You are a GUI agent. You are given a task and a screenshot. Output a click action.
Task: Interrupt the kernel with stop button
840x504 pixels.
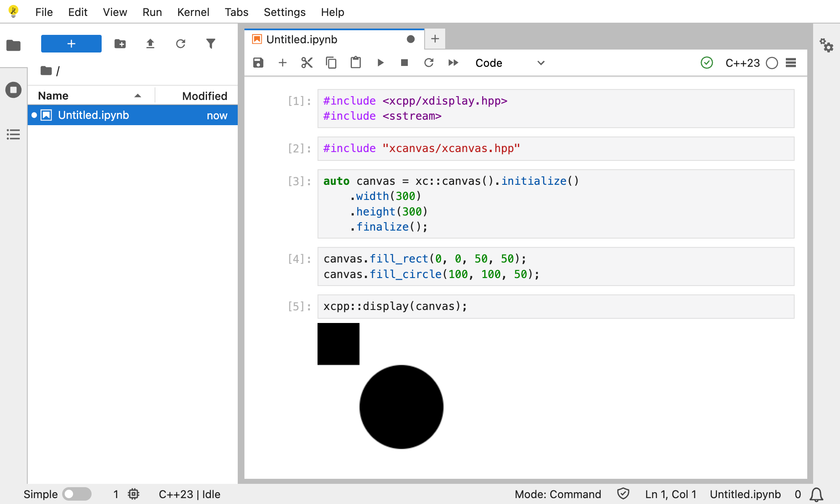click(404, 63)
